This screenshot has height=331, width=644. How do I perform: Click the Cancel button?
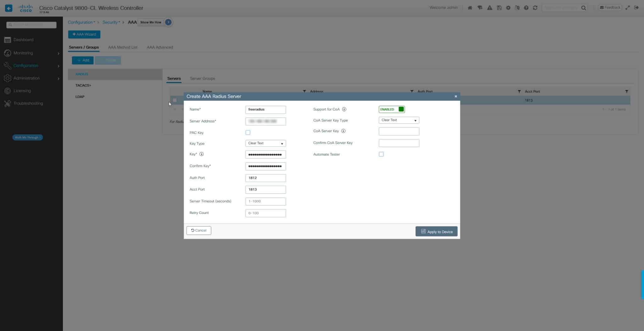click(199, 230)
